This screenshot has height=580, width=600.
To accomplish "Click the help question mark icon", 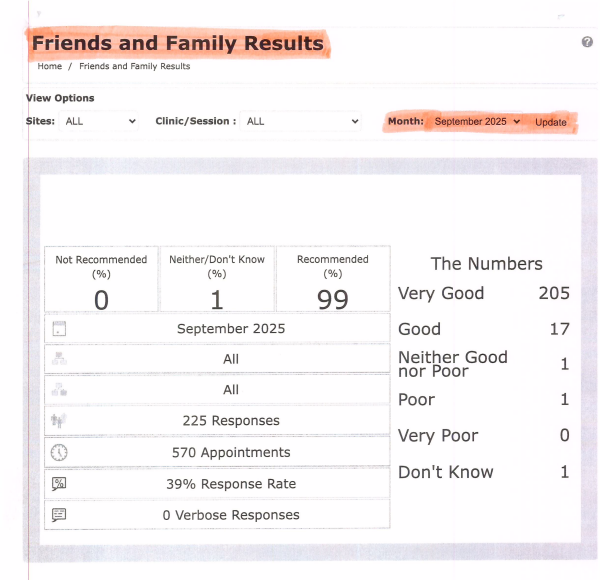I will point(587,42).
